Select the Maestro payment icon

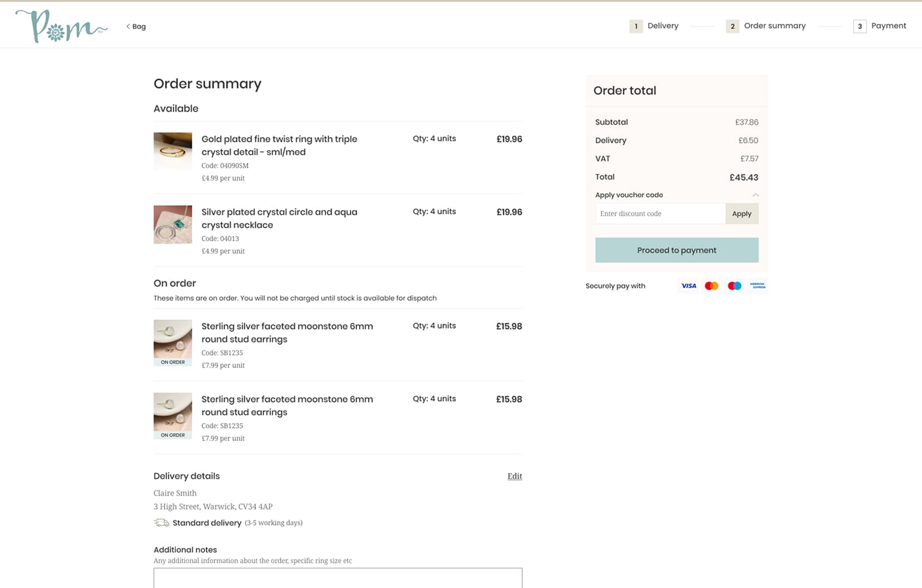click(x=734, y=286)
